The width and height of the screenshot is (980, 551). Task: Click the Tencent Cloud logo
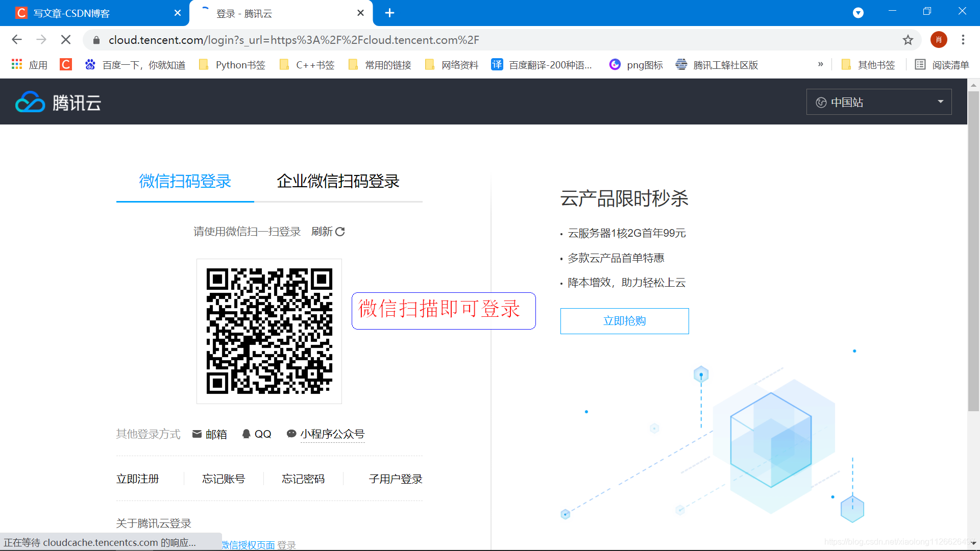click(58, 103)
